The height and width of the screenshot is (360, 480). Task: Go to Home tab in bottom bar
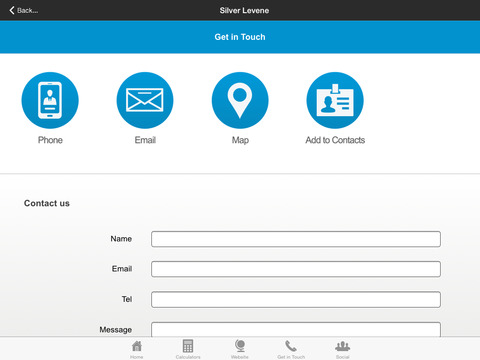click(x=137, y=349)
